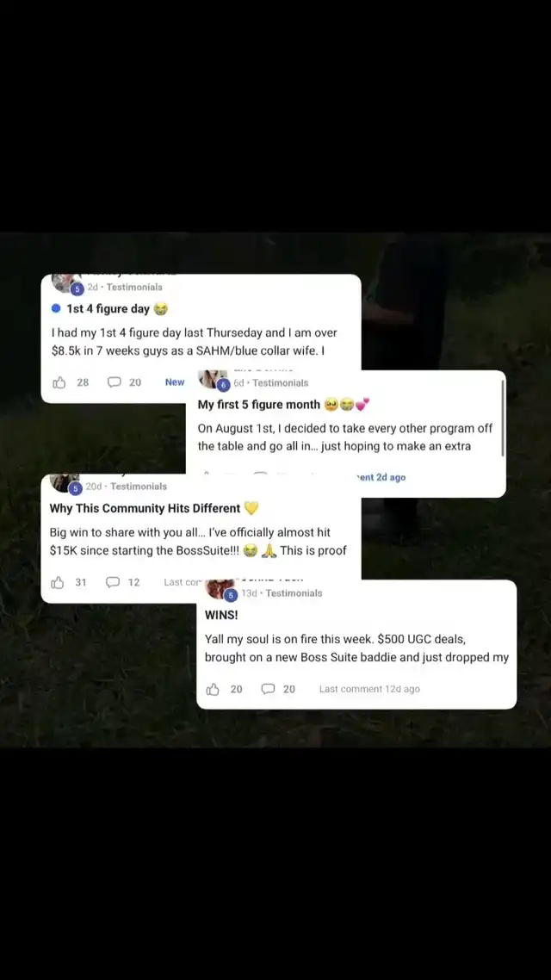This screenshot has width=551, height=980.
Task: Open the avatar on the 6d Testimonials post
Action: point(210,379)
